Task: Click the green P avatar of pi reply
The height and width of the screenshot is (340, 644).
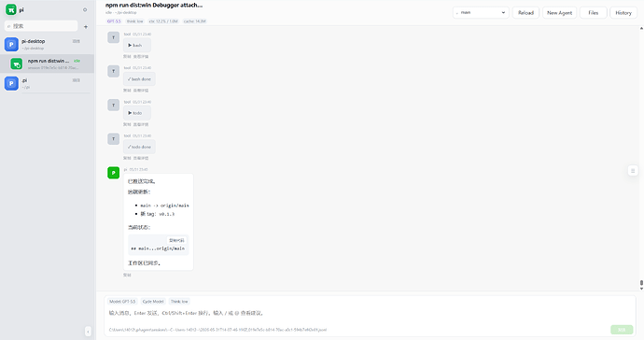Action: point(113,173)
